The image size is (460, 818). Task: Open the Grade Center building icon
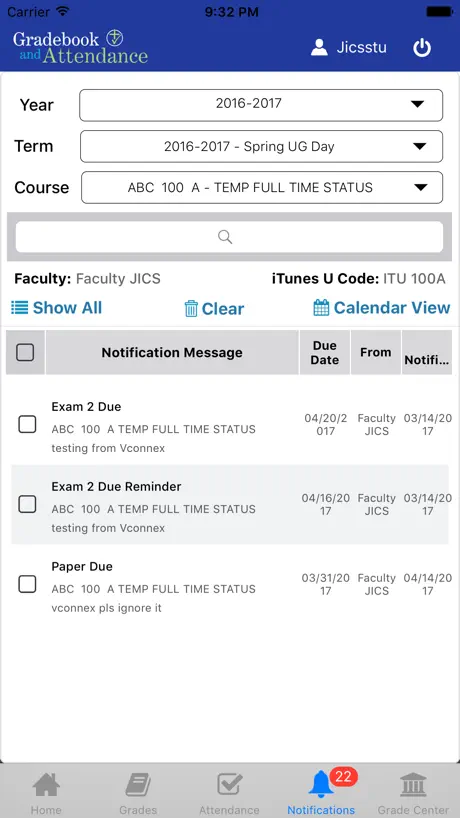pyautogui.click(x=413, y=785)
